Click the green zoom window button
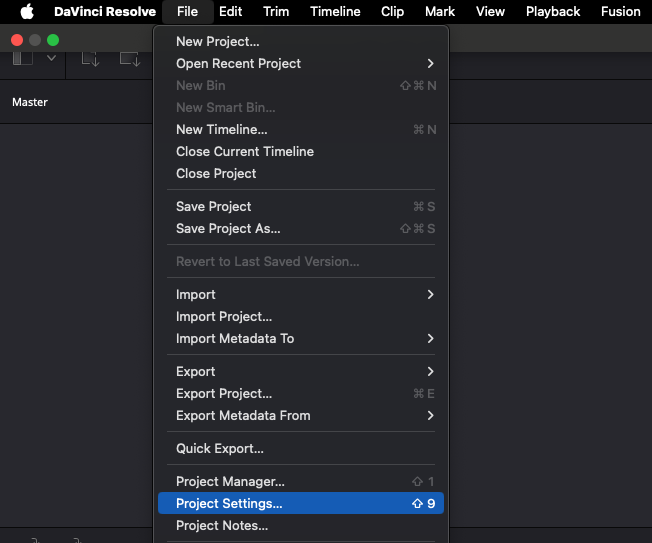The height and width of the screenshot is (543, 652). pyautogui.click(x=53, y=40)
